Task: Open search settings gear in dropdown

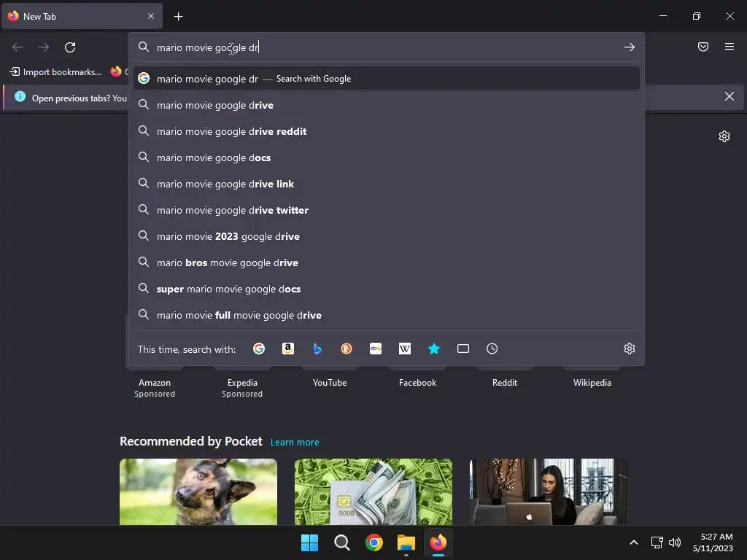Action: 630,349
